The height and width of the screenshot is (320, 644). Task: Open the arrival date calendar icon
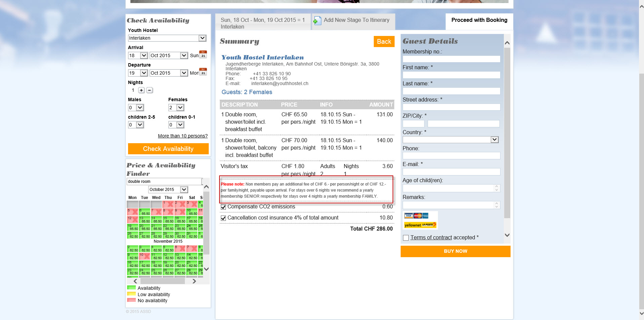coord(203,54)
